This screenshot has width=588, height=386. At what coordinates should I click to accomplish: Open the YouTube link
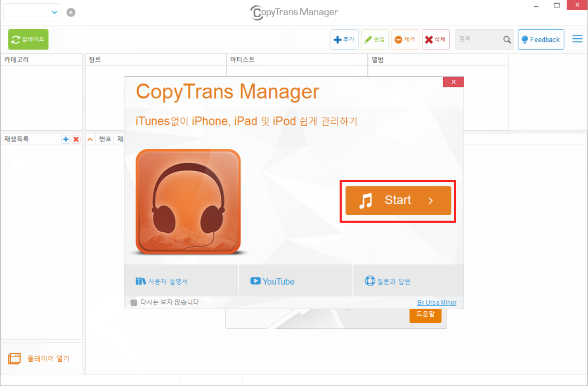(x=295, y=281)
